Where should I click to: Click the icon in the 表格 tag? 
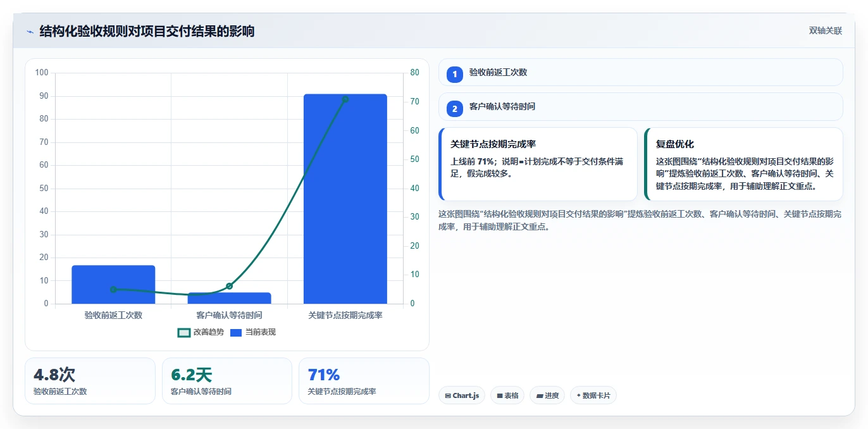(500, 396)
